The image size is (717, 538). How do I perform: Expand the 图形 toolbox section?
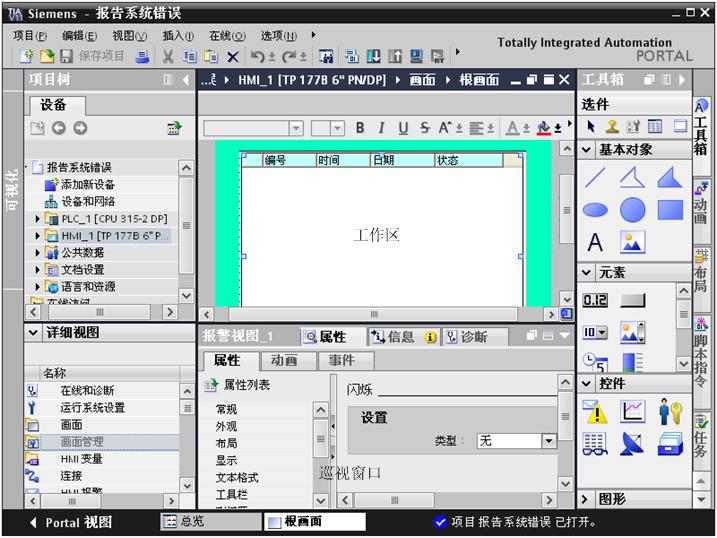[585, 499]
